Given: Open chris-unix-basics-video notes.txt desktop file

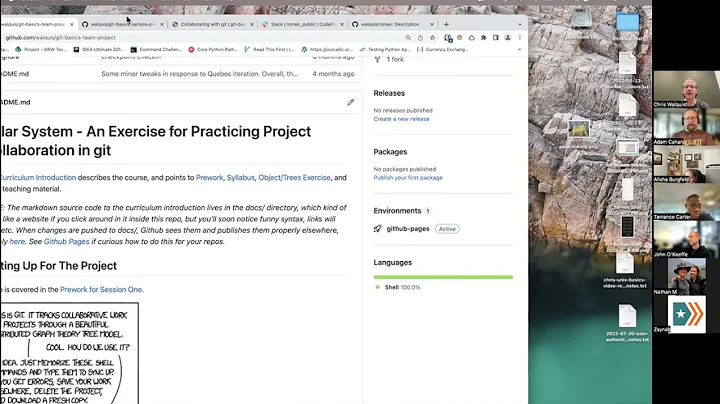Looking at the screenshot, I should point(625,271).
